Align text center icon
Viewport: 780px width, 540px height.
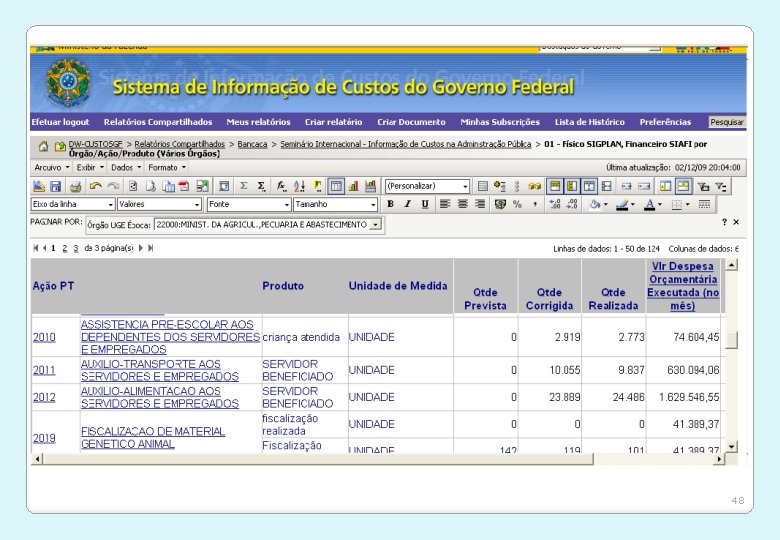[x=463, y=204]
